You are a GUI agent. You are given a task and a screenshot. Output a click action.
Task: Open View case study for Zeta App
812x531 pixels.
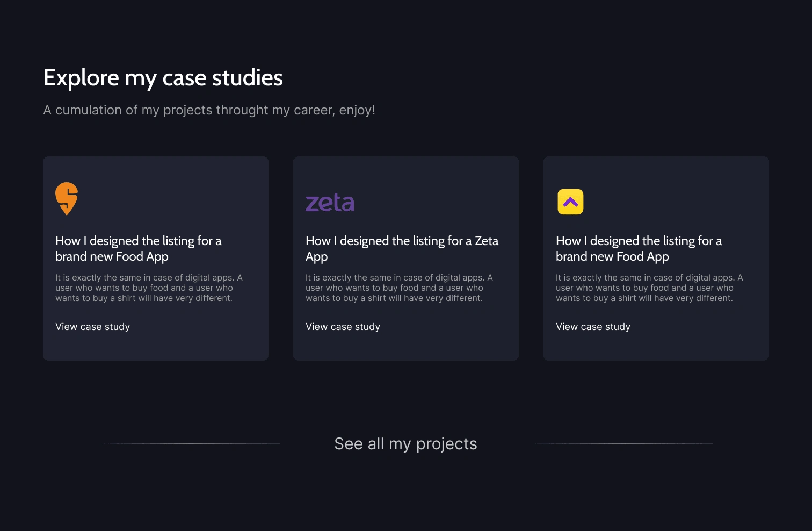click(343, 327)
